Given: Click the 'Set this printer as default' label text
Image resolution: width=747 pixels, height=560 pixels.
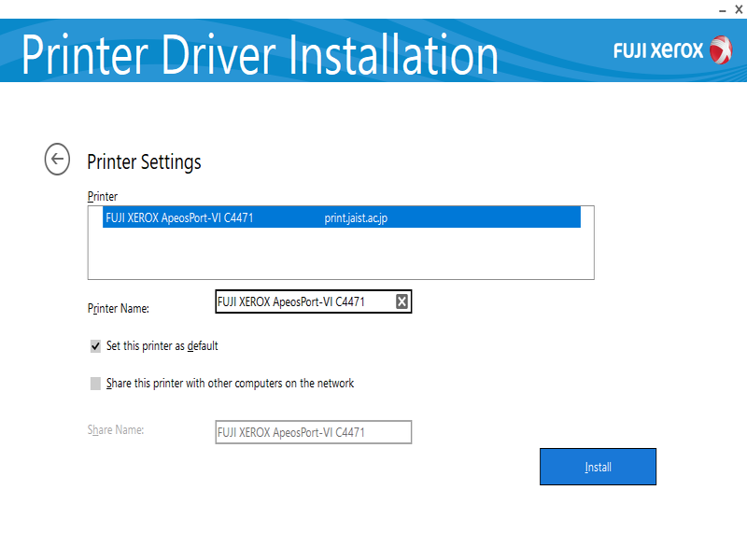Looking at the screenshot, I should (x=162, y=346).
